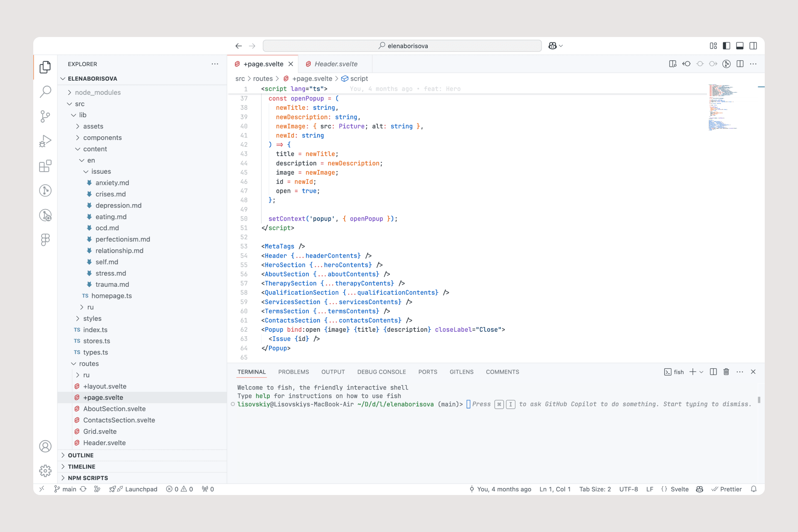Open Explorer Views and More Actions menu

pyautogui.click(x=215, y=64)
